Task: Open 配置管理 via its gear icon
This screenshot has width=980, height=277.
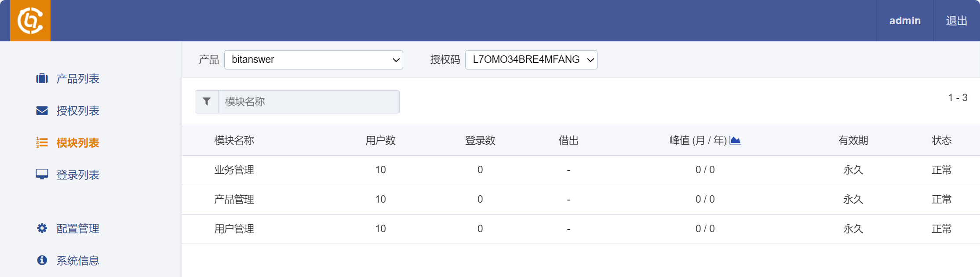Action: pyautogui.click(x=41, y=228)
